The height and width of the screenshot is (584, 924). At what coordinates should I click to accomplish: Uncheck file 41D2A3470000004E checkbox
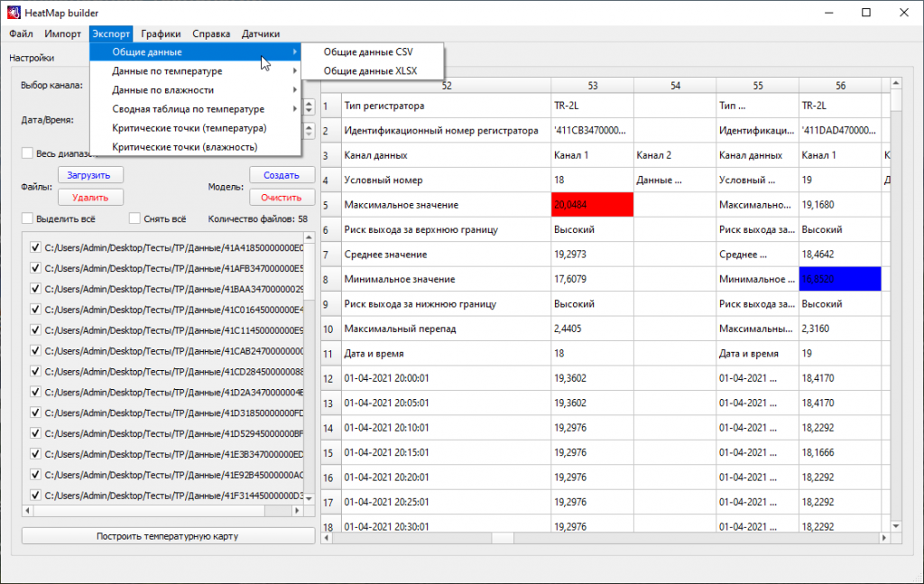click(35, 392)
